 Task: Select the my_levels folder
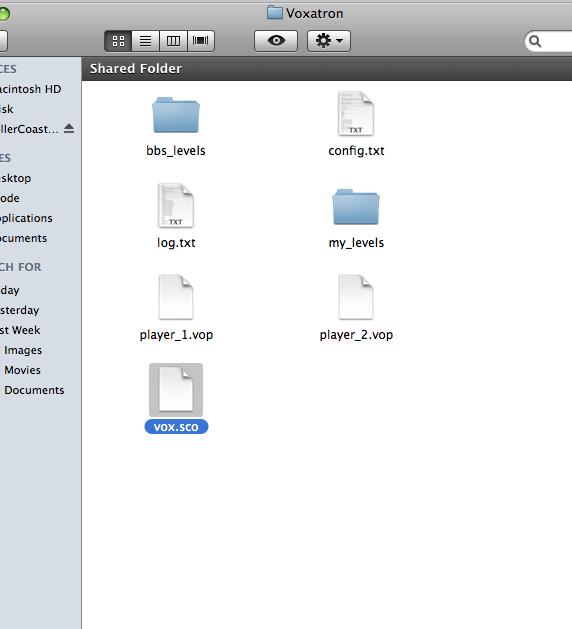356,207
